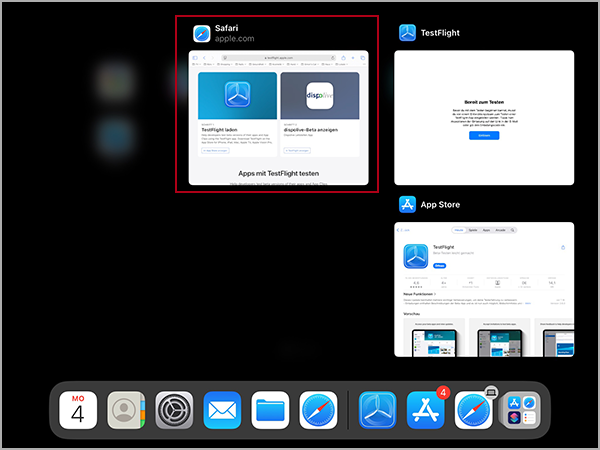This screenshot has height=450, width=600.
Task: Open the Mail app in the dock
Action: point(222,410)
